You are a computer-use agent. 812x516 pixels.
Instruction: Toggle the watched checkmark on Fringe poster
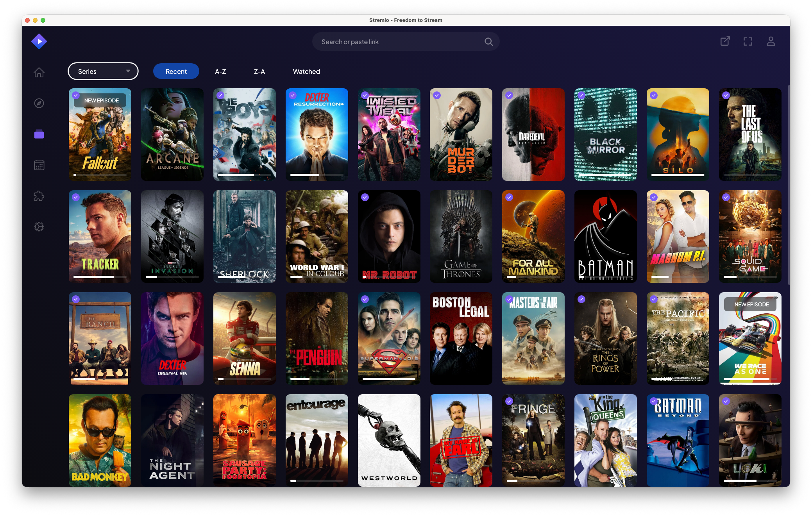pos(509,401)
